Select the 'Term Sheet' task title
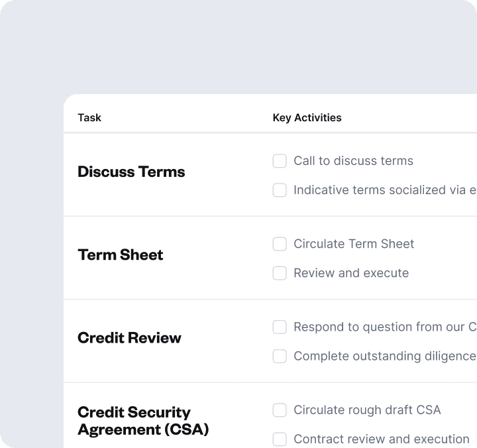477x448 pixels. coord(121,255)
